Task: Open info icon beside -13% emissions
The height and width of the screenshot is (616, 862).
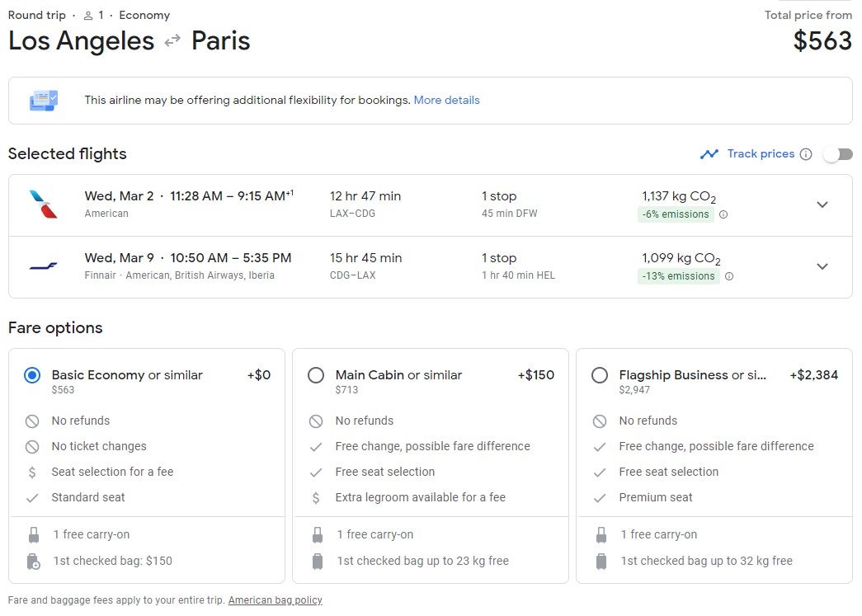Action: (729, 276)
